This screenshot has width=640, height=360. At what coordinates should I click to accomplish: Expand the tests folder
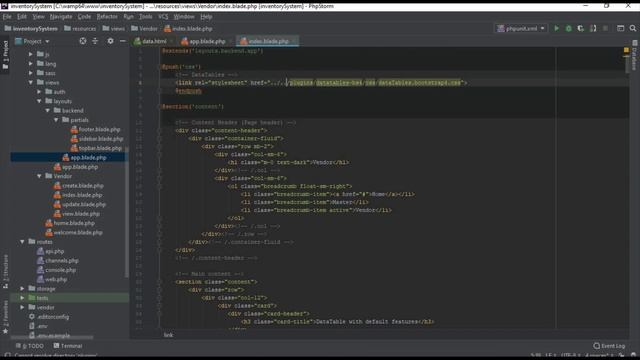click(22, 298)
